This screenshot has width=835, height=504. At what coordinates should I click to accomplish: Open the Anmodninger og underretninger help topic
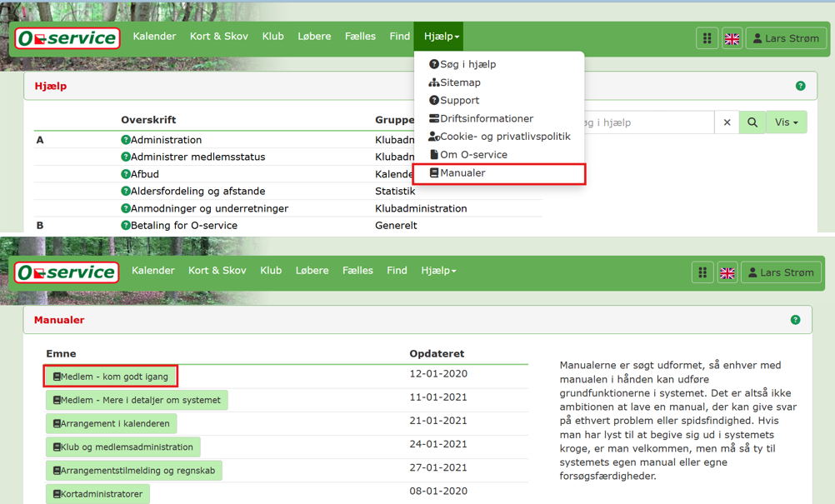coord(209,208)
